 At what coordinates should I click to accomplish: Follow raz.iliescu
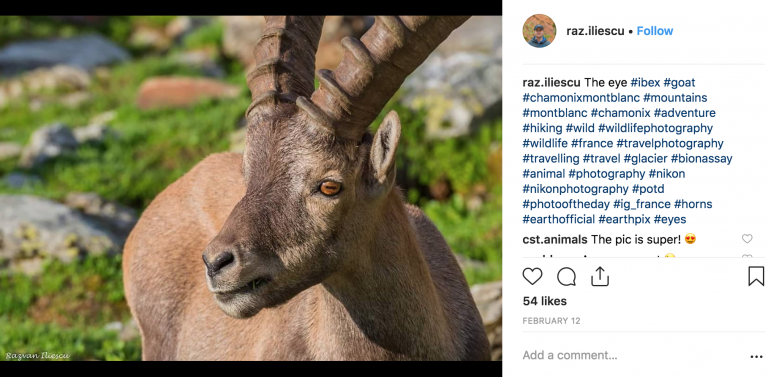click(x=654, y=31)
